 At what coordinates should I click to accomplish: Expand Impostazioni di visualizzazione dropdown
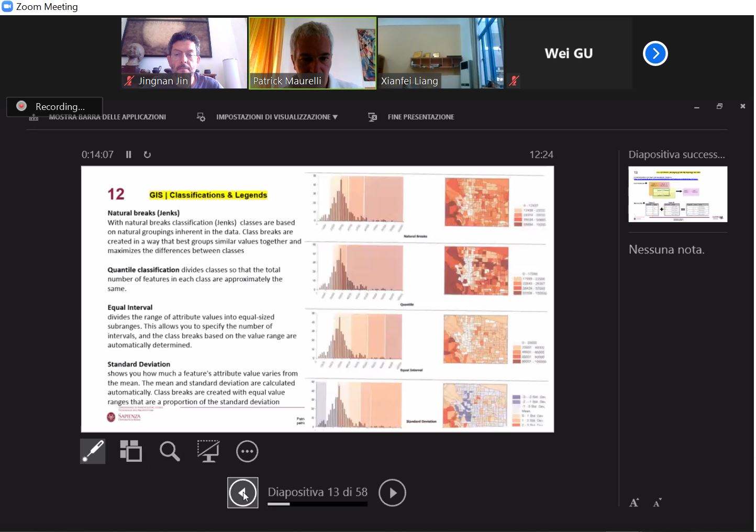click(x=276, y=117)
